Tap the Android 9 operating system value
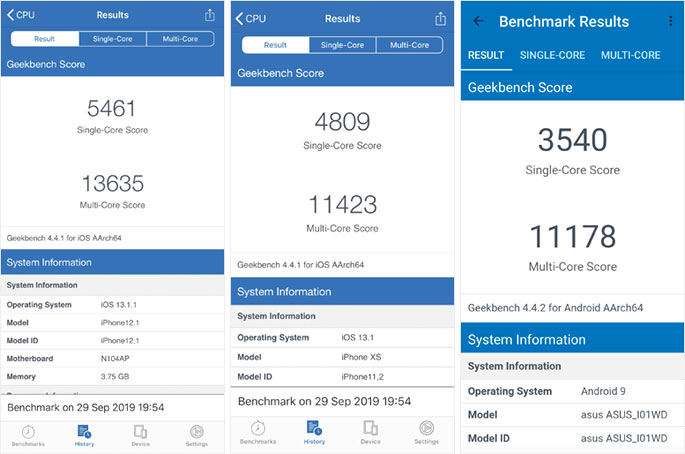This screenshot has width=685, height=454. click(603, 392)
